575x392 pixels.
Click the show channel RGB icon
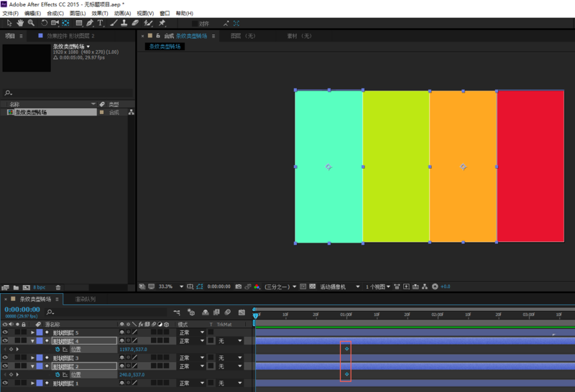(257, 286)
